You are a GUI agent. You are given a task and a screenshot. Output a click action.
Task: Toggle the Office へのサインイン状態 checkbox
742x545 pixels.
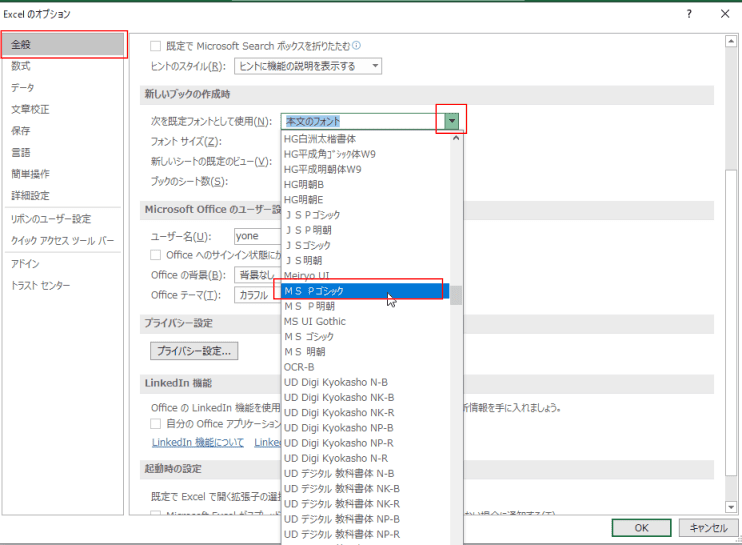(155, 255)
